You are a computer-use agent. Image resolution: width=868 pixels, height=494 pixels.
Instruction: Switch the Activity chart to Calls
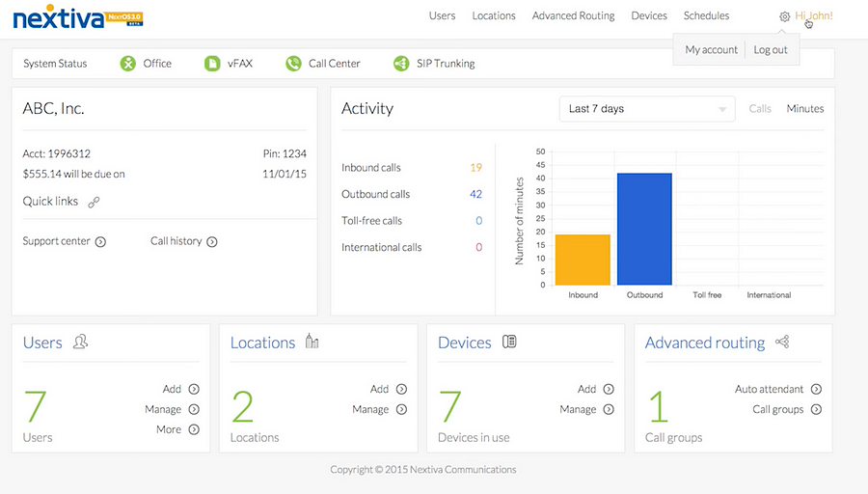[x=760, y=109]
